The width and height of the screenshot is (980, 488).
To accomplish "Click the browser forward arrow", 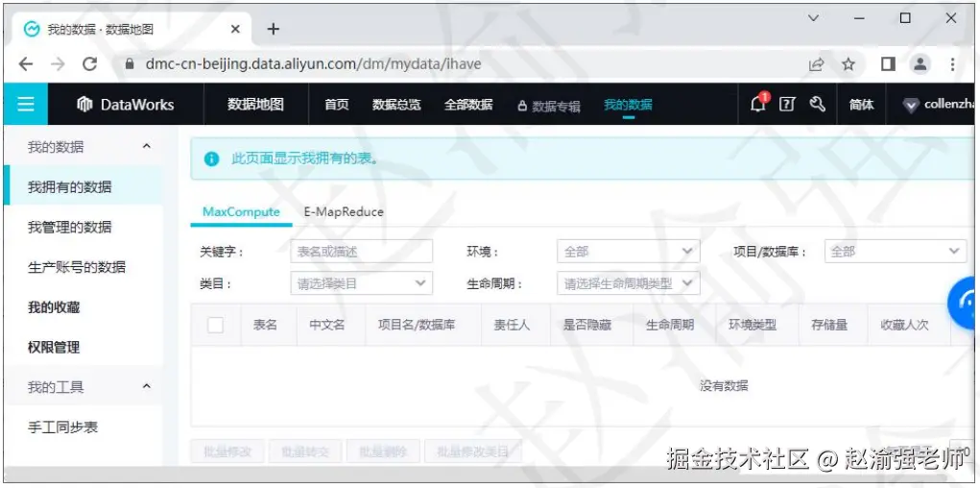I will 58,63.
